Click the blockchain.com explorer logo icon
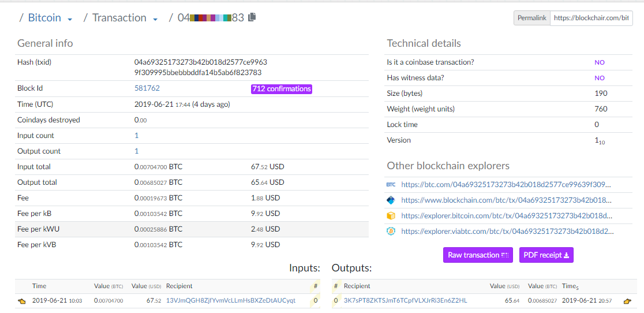Viewport: 644px width, 313px height. pos(391,200)
